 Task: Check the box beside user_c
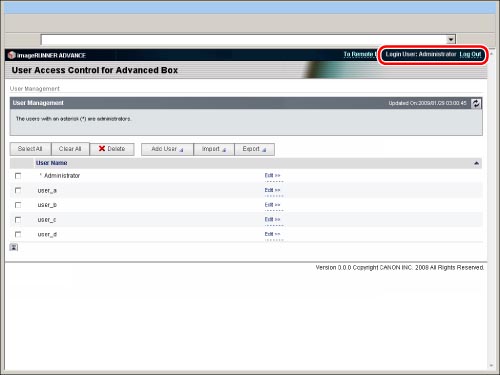(x=18, y=220)
